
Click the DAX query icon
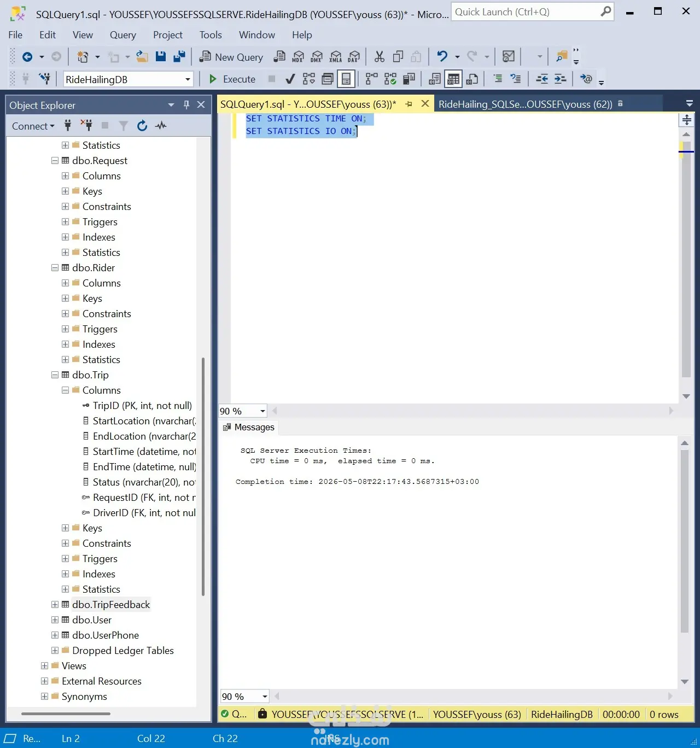[354, 56]
